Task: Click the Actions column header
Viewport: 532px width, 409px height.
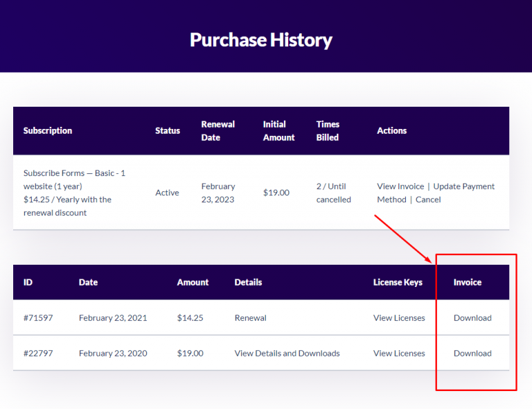Action: point(391,130)
